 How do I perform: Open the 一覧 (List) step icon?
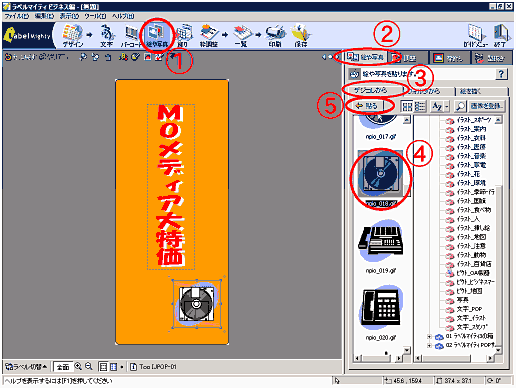coord(242,36)
